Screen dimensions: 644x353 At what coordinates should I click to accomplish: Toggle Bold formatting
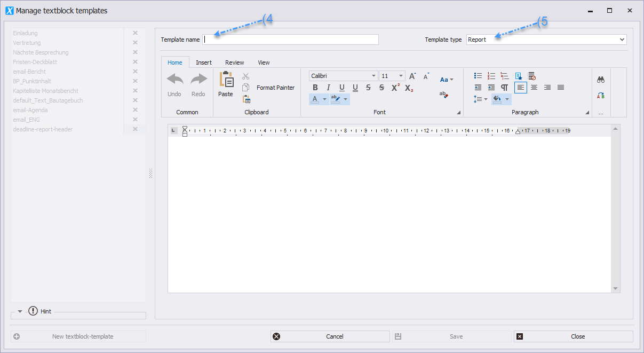coord(315,88)
